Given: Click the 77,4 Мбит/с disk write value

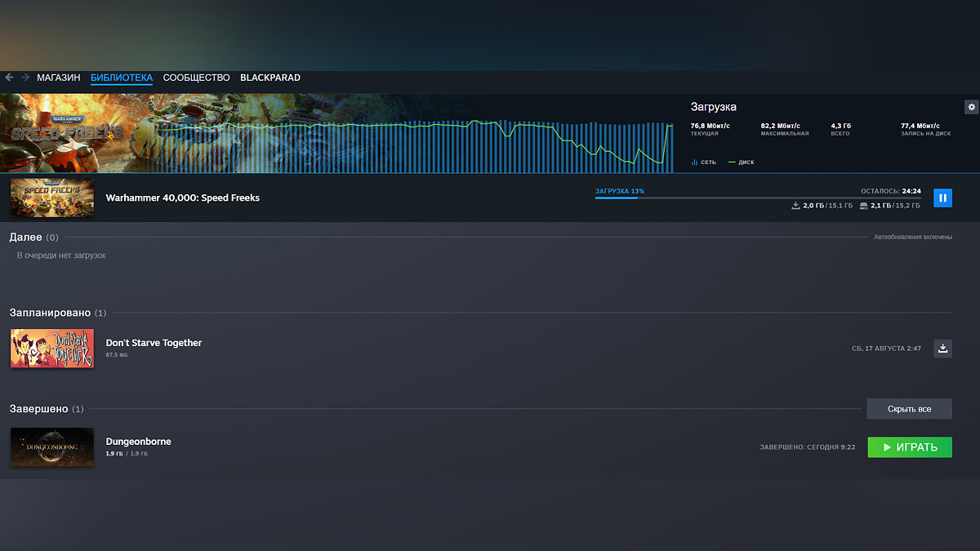Looking at the screenshot, I should tap(920, 126).
